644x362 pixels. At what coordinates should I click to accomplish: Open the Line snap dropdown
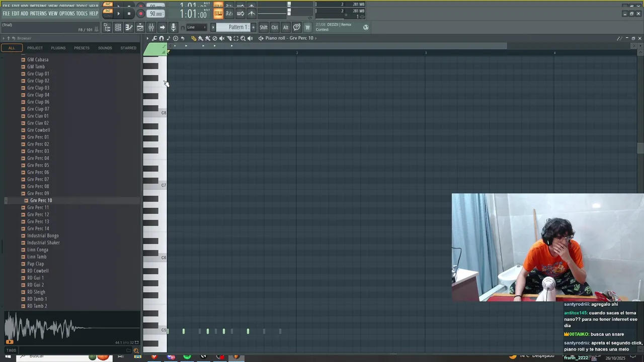point(197,27)
